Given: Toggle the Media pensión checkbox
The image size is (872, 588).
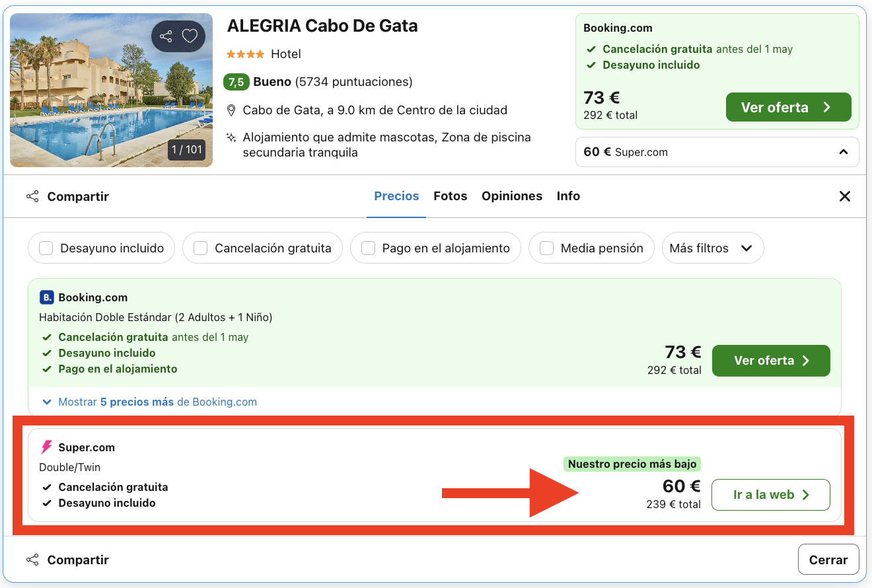Looking at the screenshot, I should [x=547, y=248].
